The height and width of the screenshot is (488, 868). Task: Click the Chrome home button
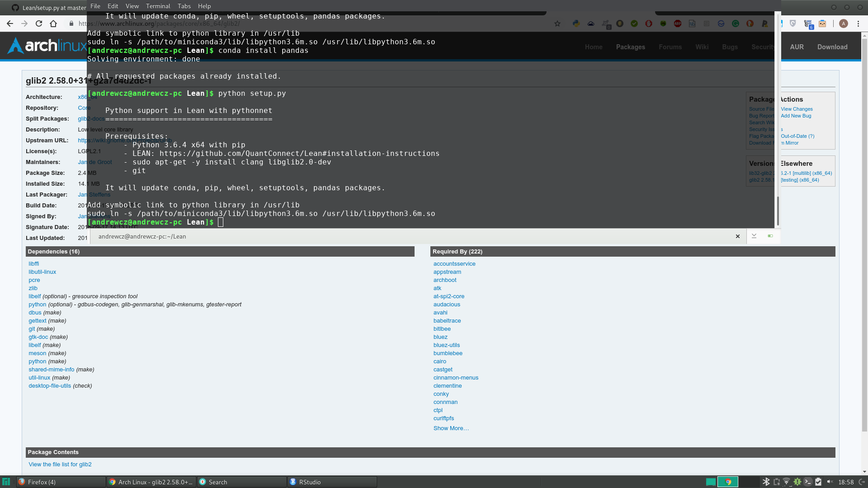tap(53, 23)
